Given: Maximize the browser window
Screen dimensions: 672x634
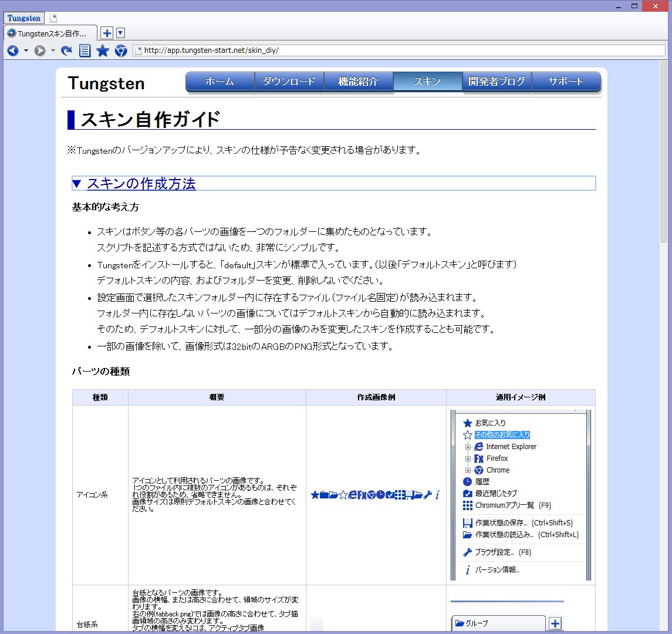Looking at the screenshot, I should coord(634,6).
